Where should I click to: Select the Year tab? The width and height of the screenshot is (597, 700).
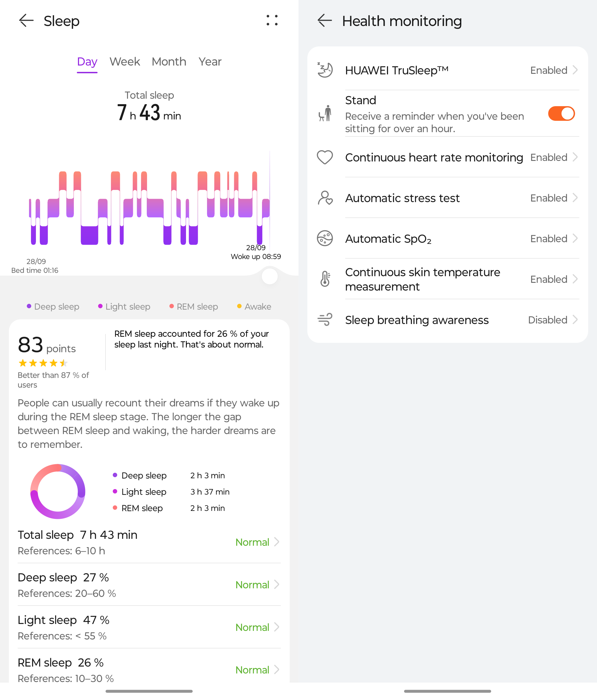coord(210,61)
